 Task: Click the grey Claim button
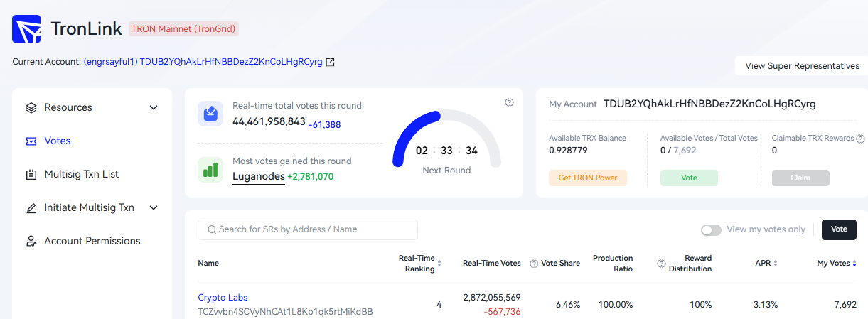[x=800, y=178]
